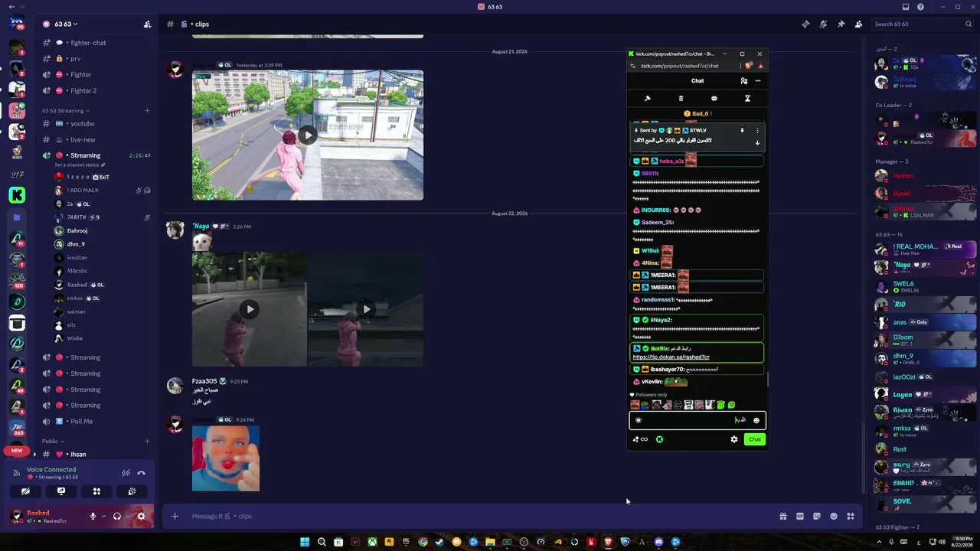Screen dimensions: 980x551
Task: Open the tip.dokan.sa/rashed7cr link
Action: pyautogui.click(x=671, y=357)
